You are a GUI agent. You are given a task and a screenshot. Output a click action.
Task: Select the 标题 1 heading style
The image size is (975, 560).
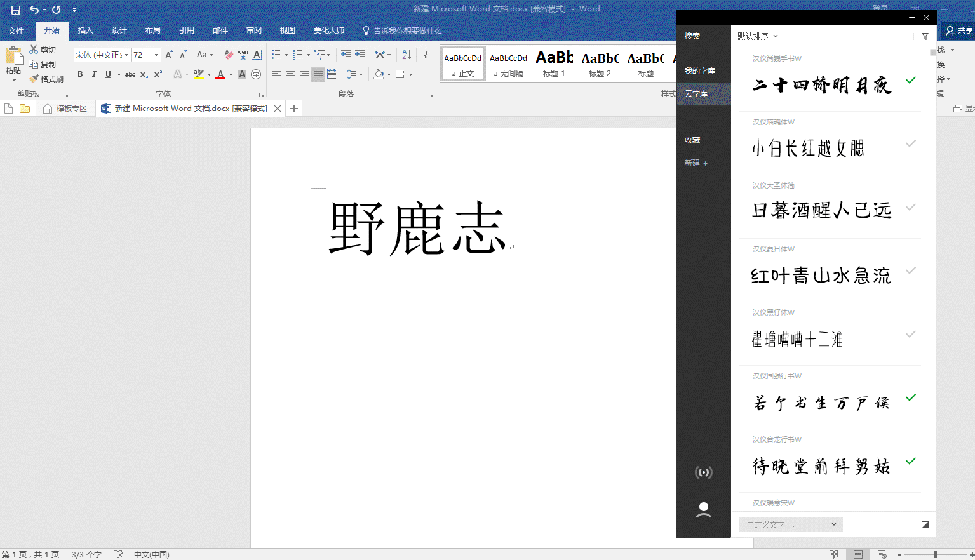coord(555,63)
